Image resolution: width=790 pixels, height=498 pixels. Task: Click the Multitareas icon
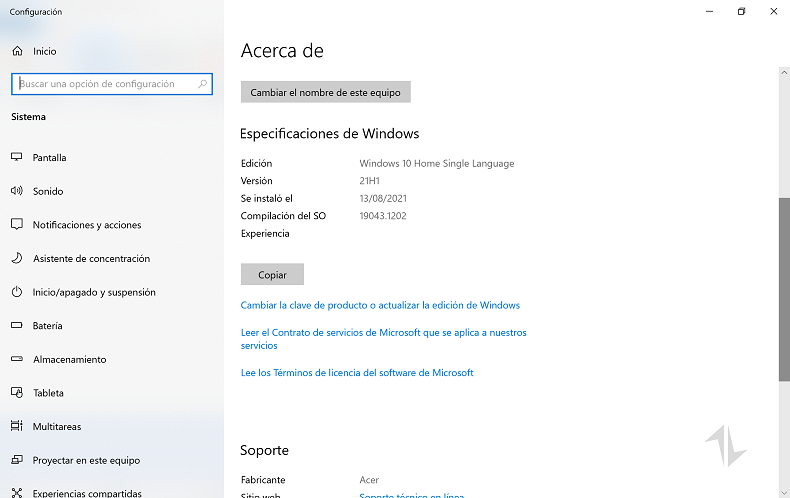pos(17,426)
